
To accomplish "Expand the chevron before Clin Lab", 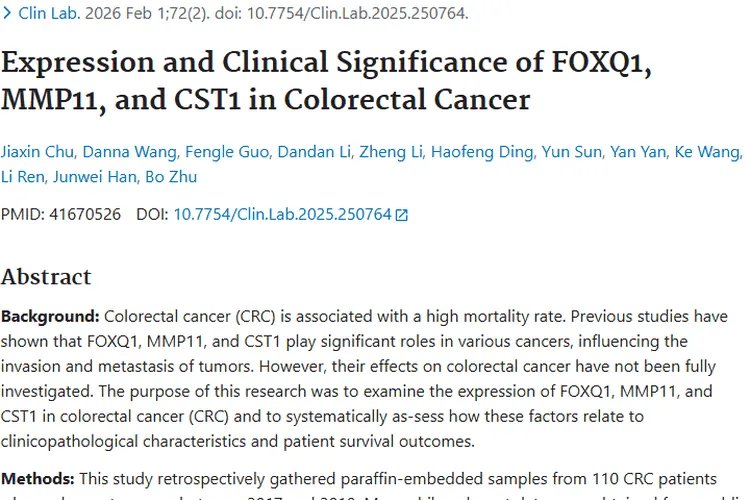I will (8, 14).
